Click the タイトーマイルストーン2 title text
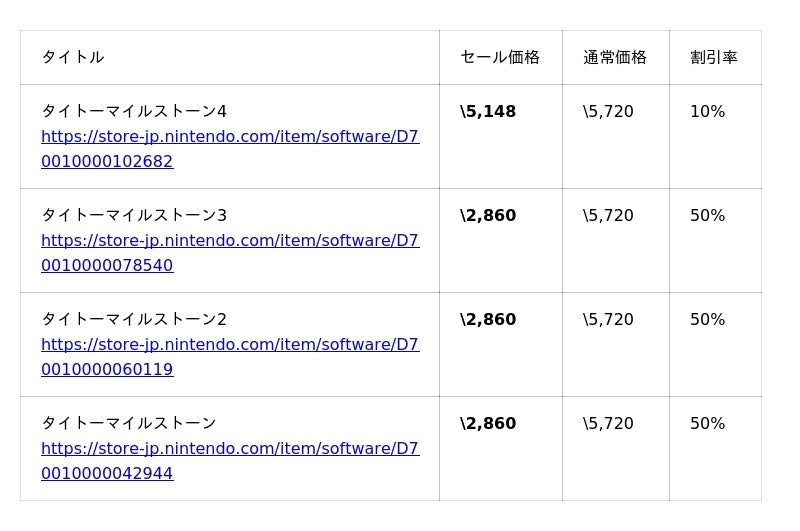Viewport: 800px width, 531px height. [x=134, y=320]
